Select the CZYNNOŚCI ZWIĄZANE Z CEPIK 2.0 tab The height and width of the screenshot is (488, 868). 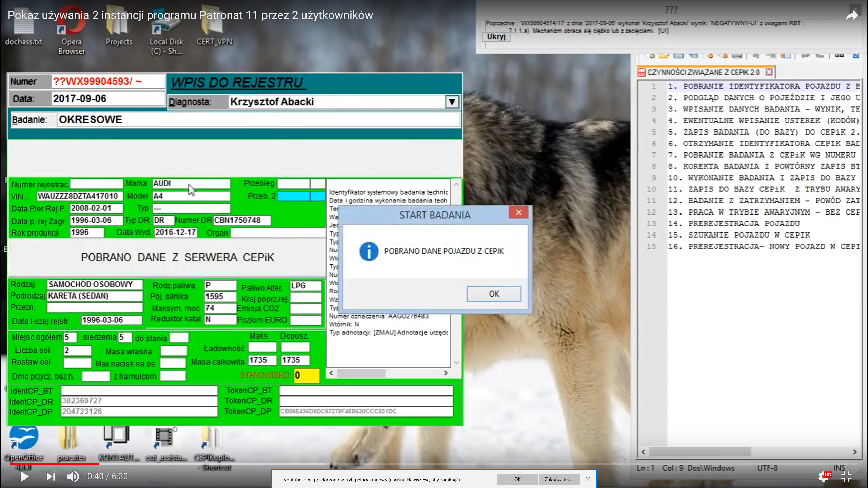click(703, 73)
